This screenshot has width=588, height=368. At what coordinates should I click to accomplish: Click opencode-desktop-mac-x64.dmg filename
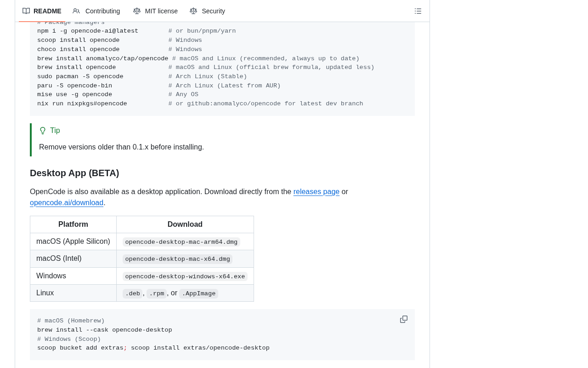[x=178, y=259]
